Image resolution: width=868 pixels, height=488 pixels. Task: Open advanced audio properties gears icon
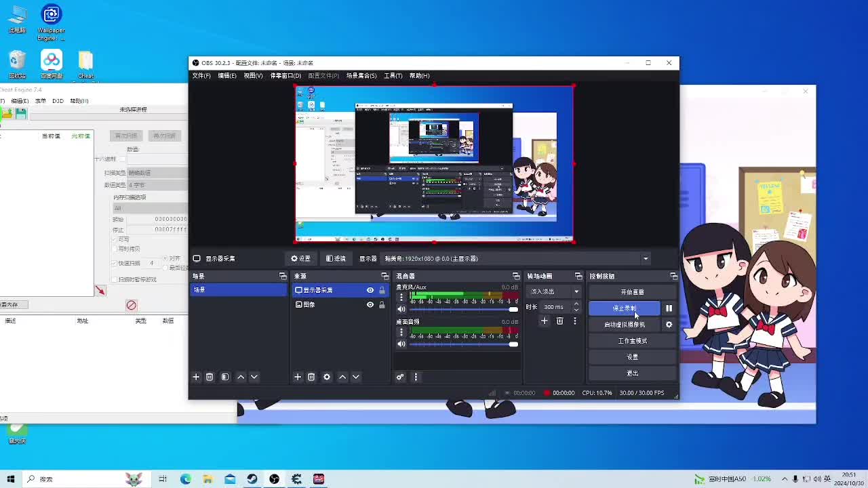click(x=400, y=377)
